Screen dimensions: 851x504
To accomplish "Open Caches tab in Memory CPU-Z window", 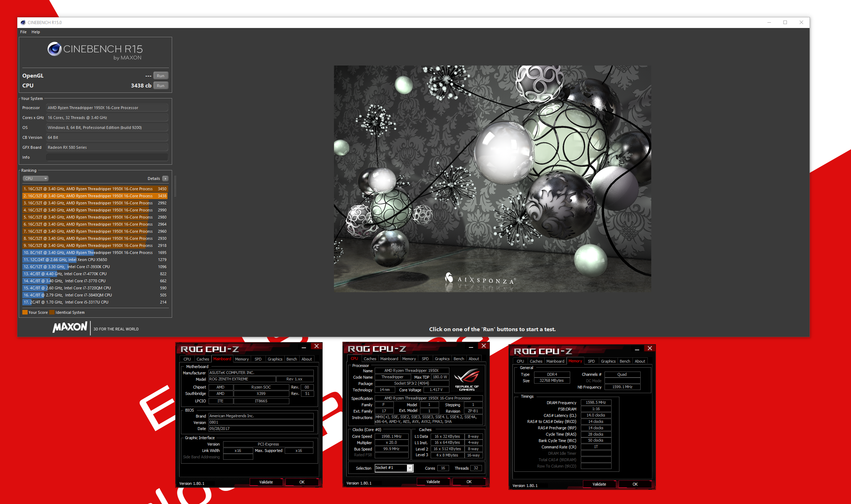I will pos(536,361).
